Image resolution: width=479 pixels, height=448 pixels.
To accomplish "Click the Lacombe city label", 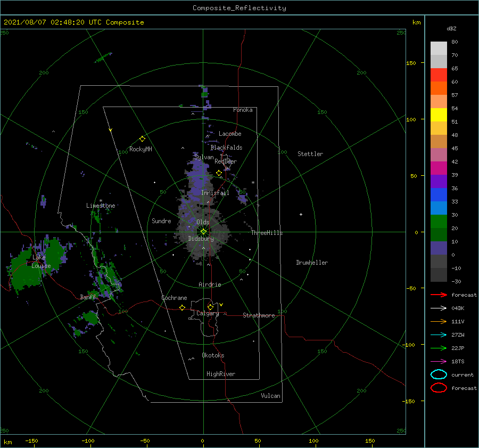I will pos(230,134).
